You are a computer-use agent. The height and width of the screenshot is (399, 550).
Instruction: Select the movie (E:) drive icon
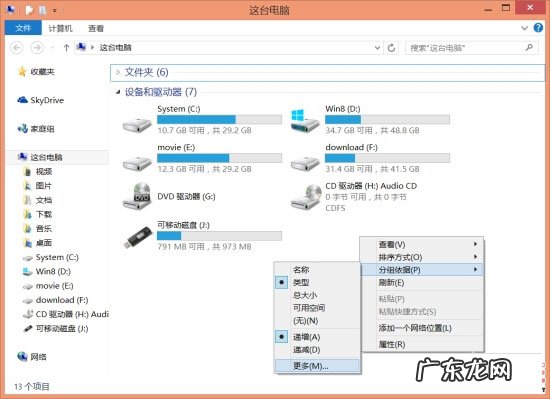[137, 163]
